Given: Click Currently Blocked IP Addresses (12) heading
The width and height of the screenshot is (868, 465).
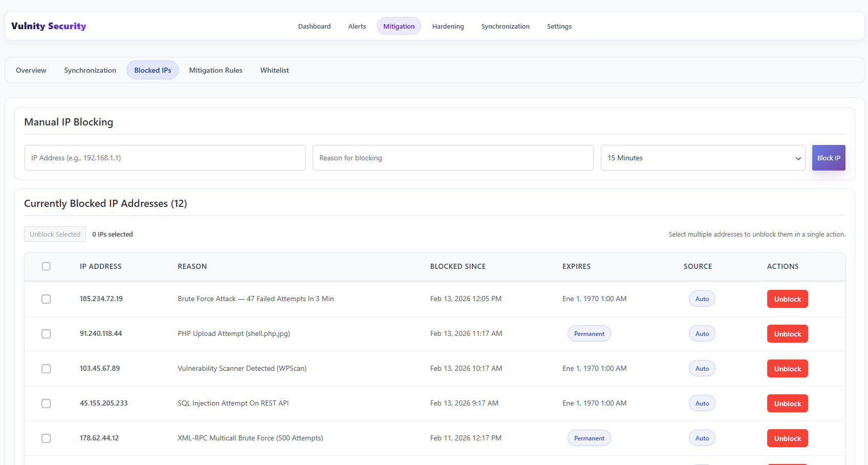Looking at the screenshot, I should [x=105, y=203].
